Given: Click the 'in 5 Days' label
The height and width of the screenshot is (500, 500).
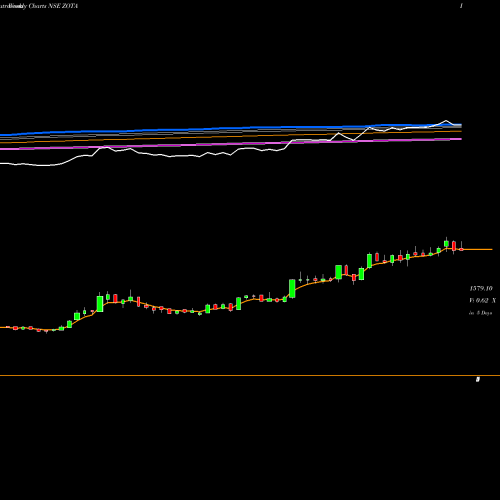Looking at the screenshot, I should (481, 313).
